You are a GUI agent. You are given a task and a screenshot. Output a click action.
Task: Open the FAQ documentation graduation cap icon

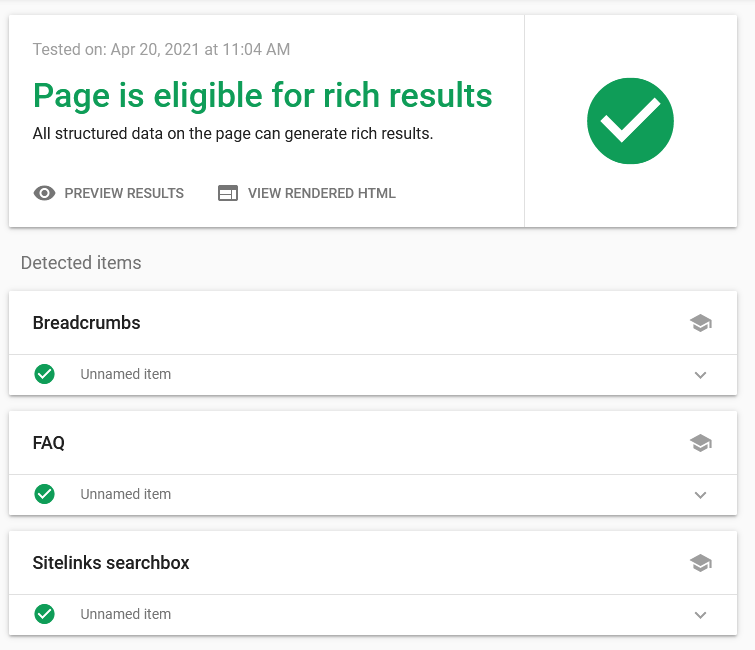pos(701,443)
